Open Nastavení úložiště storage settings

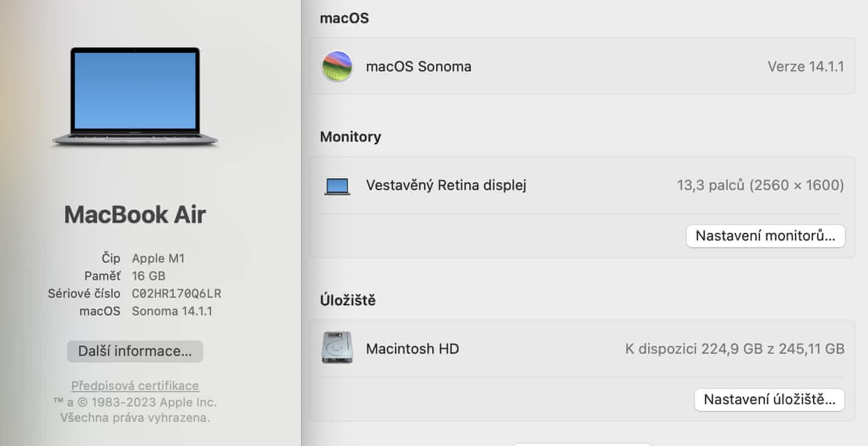[769, 400]
